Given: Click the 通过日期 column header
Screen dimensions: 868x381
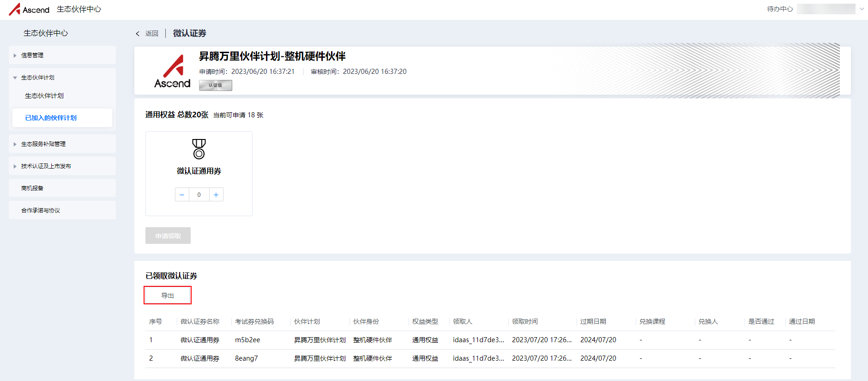Looking at the screenshot, I should coord(802,321).
